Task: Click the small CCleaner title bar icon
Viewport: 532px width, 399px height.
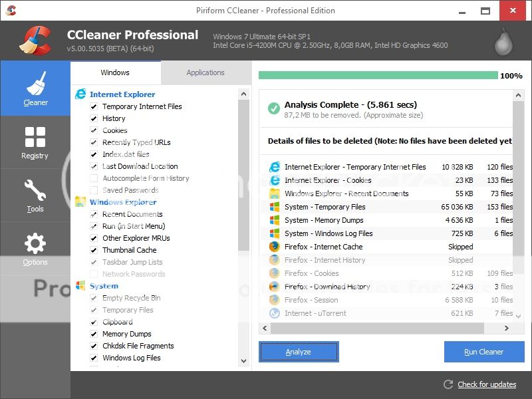Action: (x=11, y=11)
